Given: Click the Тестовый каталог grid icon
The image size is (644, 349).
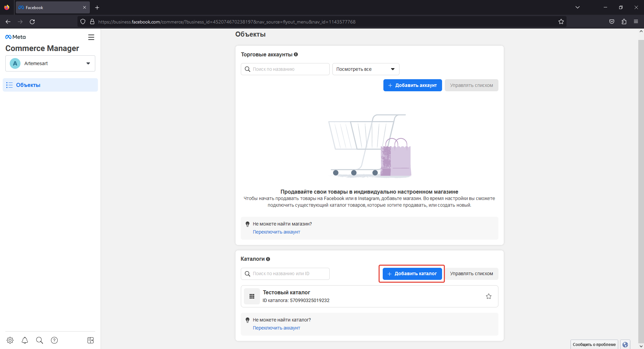Looking at the screenshot, I should [x=252, y=296].
